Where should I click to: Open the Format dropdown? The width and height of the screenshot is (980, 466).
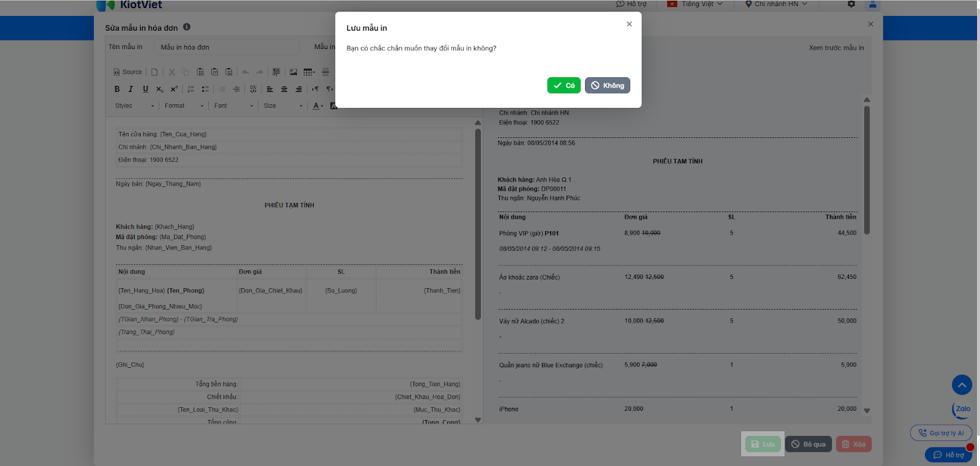184,105
